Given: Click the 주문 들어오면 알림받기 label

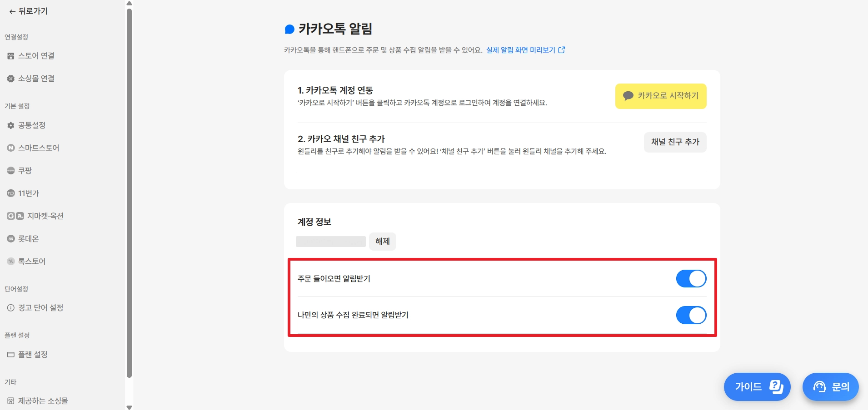Looking at the screenshot, I should click(334, 279).
